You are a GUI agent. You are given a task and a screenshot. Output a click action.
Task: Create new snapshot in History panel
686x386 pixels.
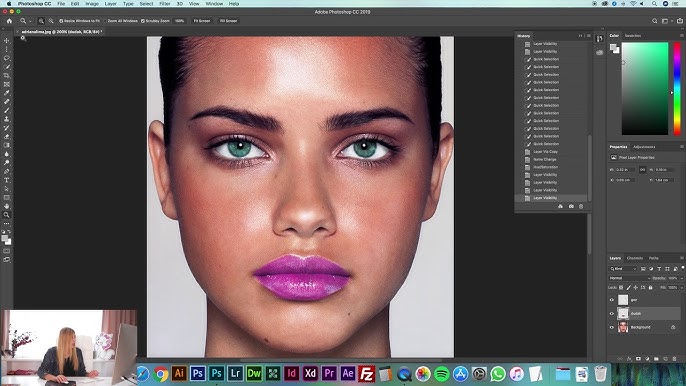(x=571, y=206)
